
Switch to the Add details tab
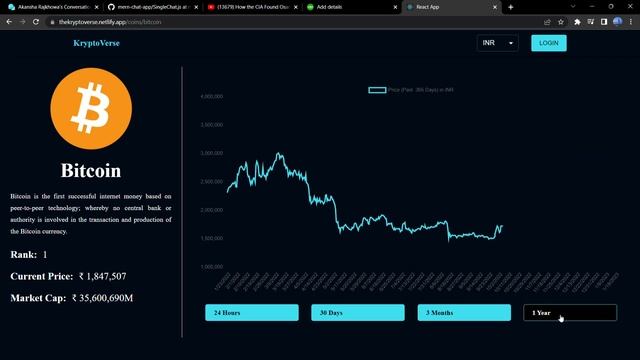tap(352, 7)
